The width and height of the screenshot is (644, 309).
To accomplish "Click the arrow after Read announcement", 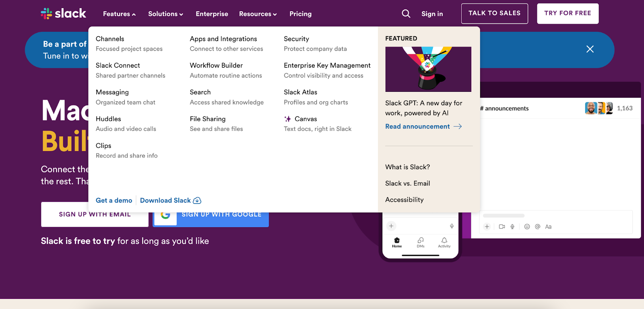I will (458, 127).
